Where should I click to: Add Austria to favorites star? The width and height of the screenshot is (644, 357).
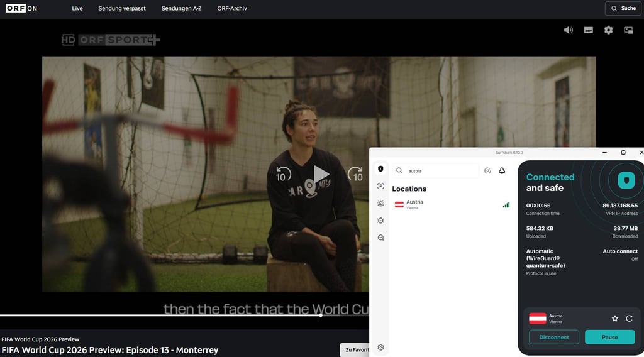pos(615,319)
